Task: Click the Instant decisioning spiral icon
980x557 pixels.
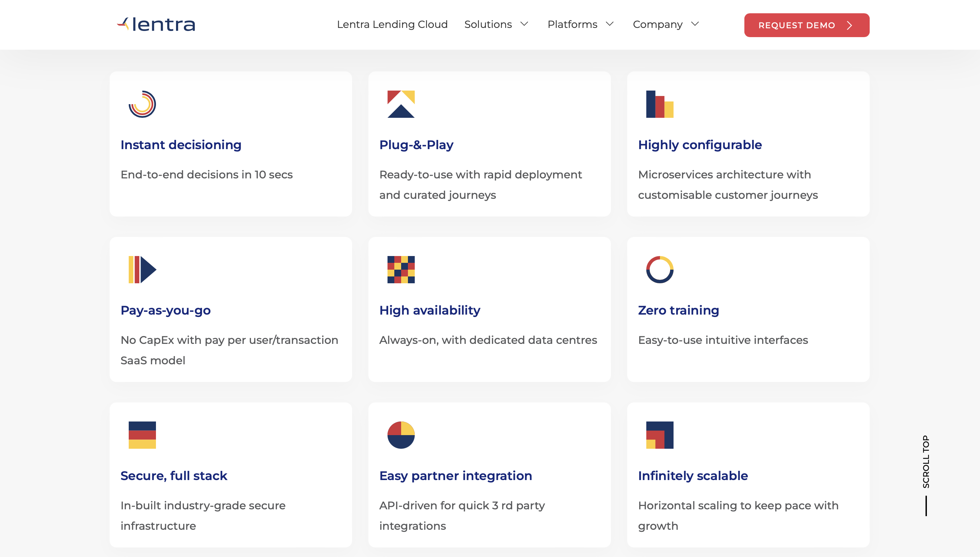Action: tap(142, 104)
